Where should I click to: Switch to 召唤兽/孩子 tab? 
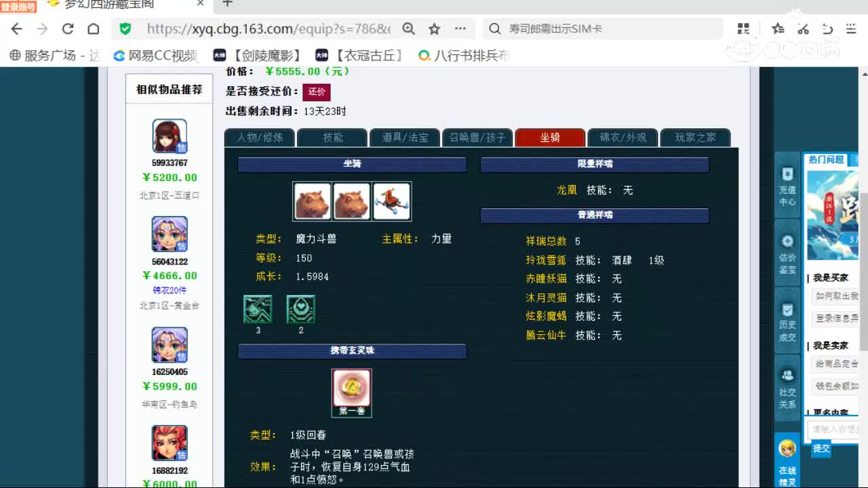(477, 138)
